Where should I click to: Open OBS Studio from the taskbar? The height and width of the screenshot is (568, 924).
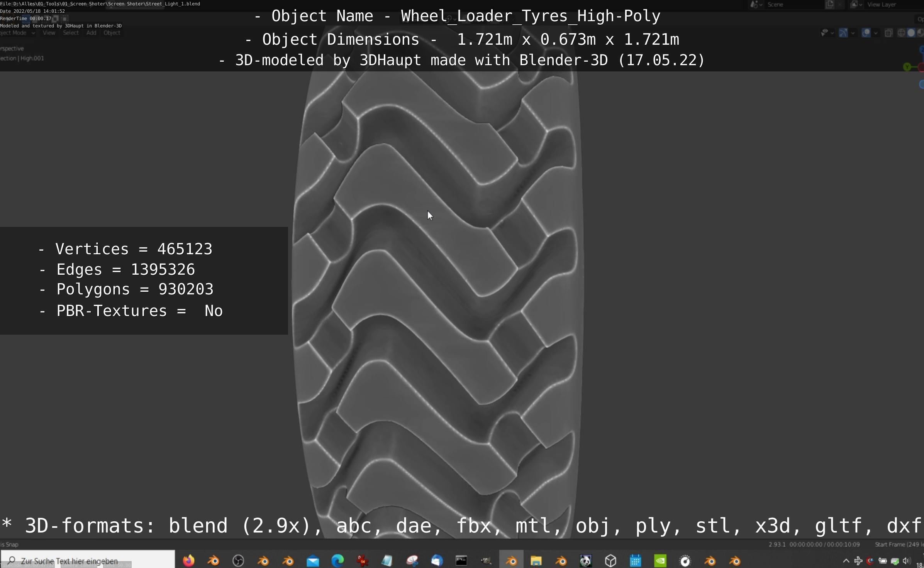(x=238, y=560)
